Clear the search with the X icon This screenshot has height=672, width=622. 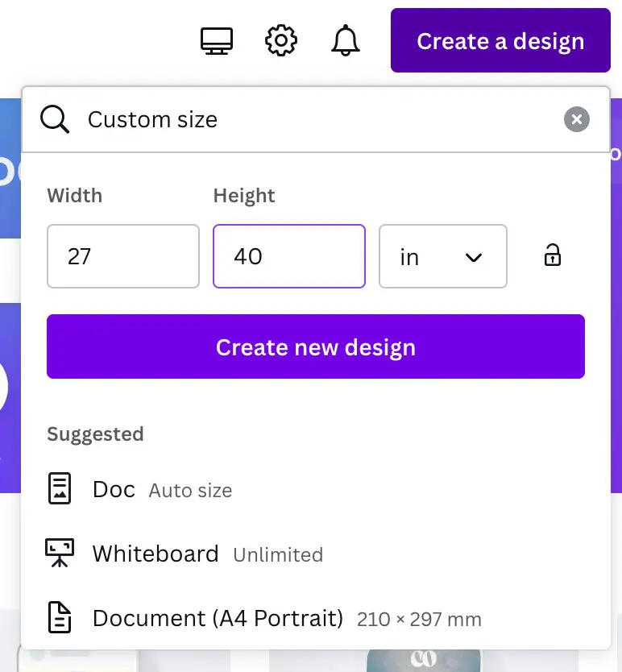(x=576, y=120)
